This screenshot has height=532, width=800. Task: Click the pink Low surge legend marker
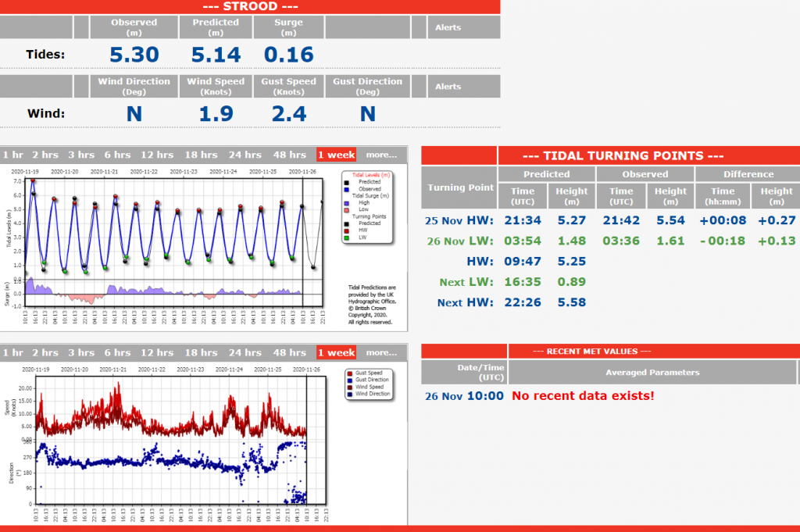pos(345,209)
